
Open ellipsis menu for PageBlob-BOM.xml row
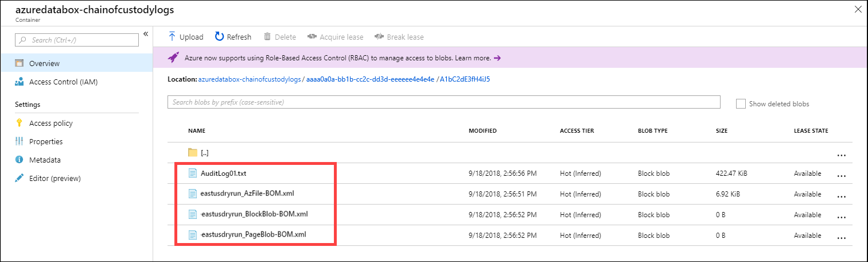tap(842, 238)
